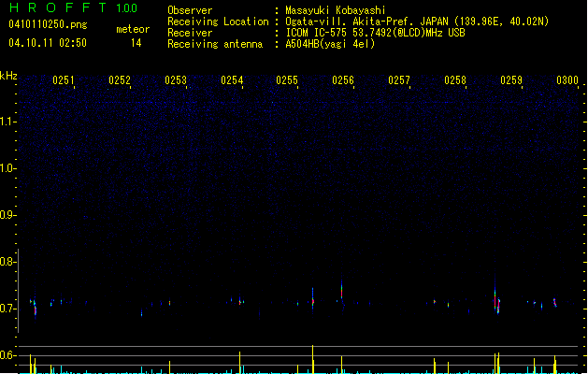Click the yellow power spike at 0254

tap(240, 362)
